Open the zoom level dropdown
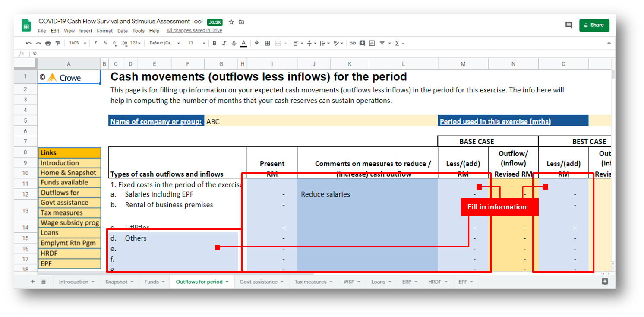644x317 pixels. 78,43
